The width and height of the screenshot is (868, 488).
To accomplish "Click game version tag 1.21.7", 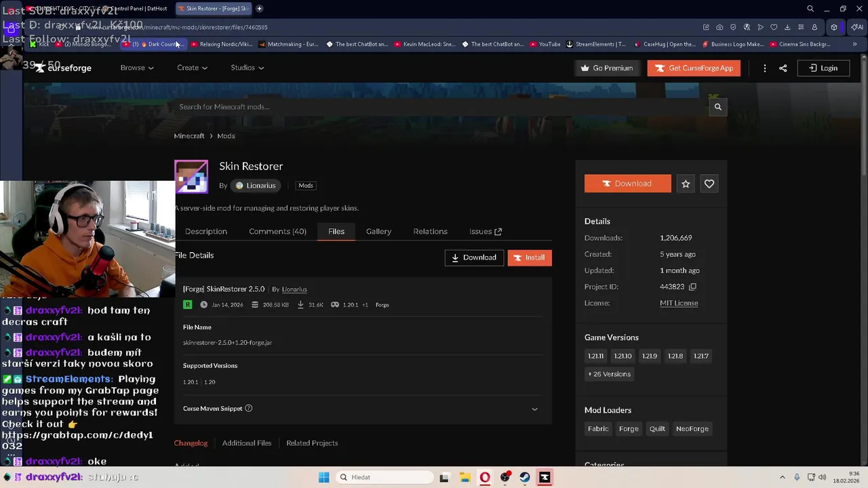I will 701,356.
